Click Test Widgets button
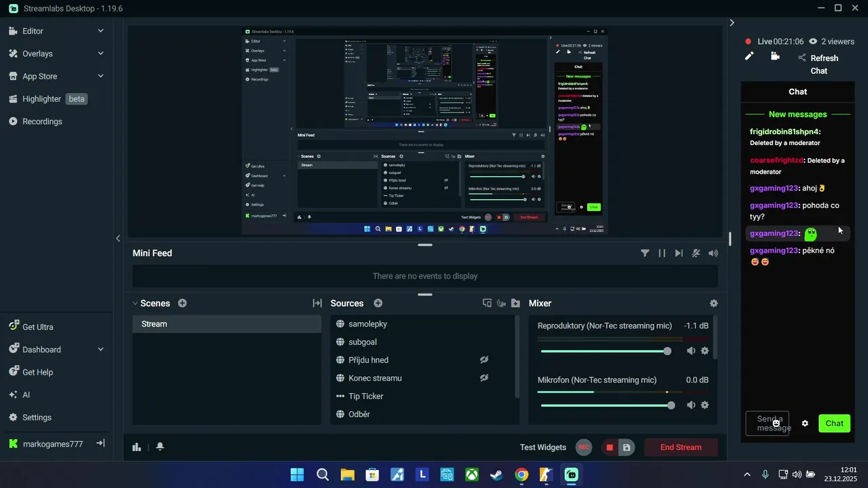This screenshot has height=488, width=868. coord(543,447)
